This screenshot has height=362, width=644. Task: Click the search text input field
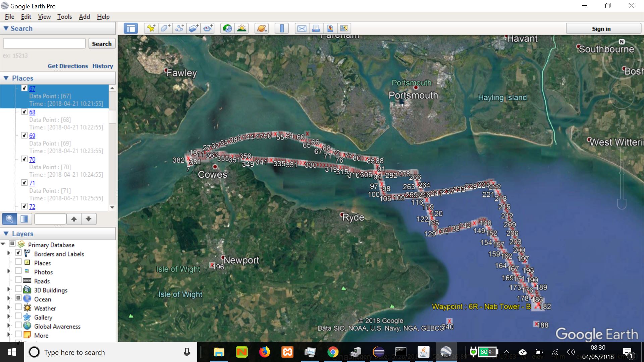(x=44, y=44)
